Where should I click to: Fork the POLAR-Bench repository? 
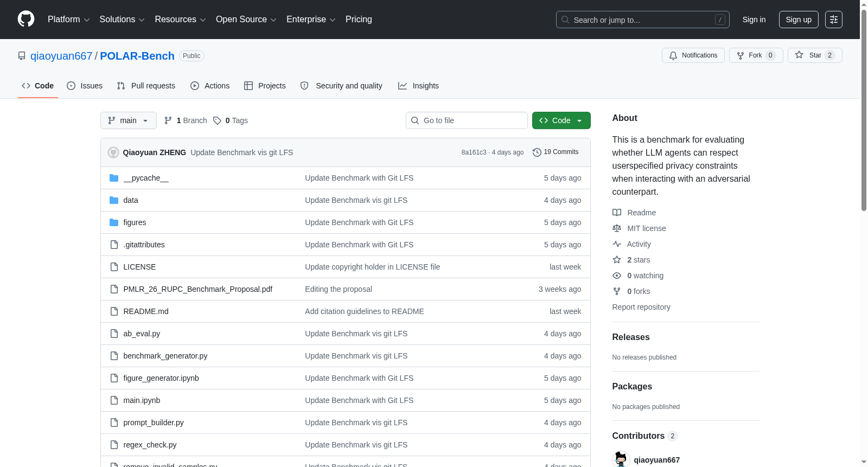coord(756,55)
